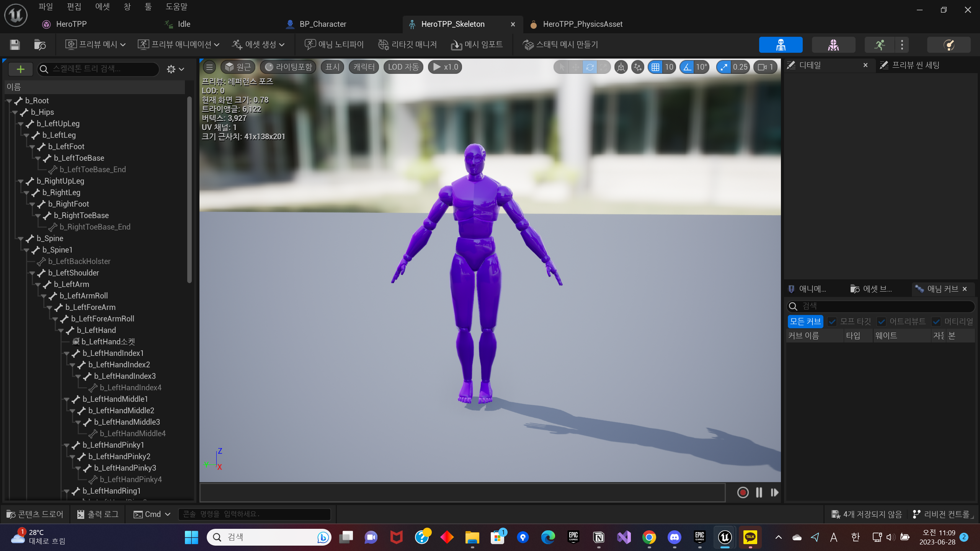Switch to Skeleton editor mode icon
980x551 pixels.
[781, 45]
